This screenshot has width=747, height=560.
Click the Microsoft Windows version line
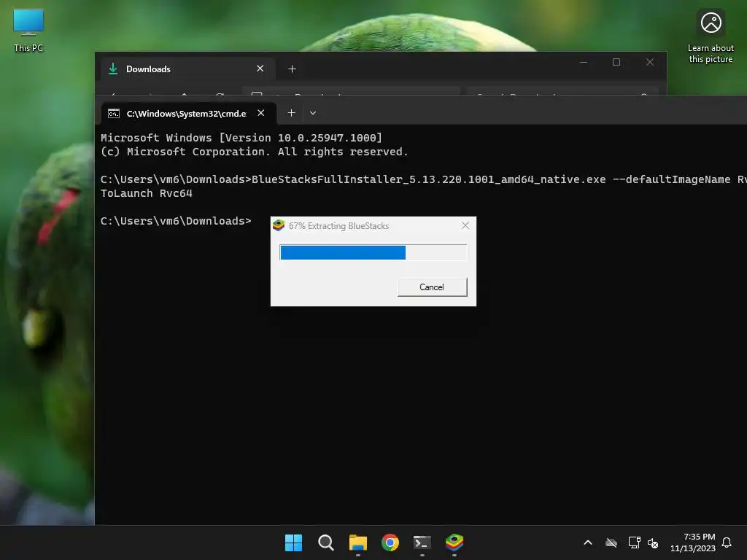point(241,138)
